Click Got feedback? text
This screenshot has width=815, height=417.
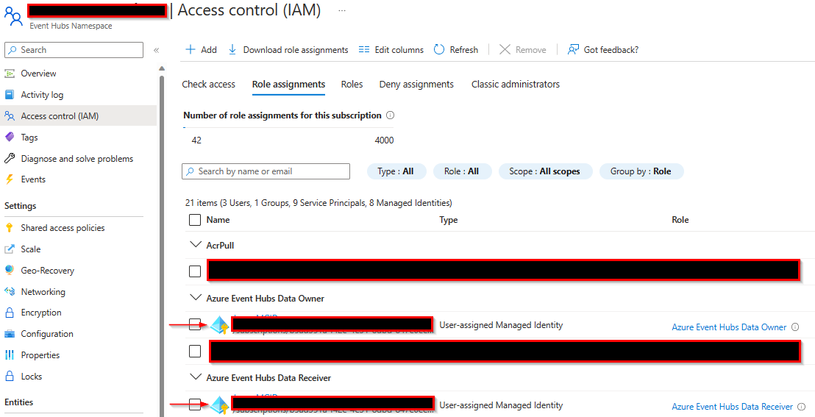[x=611, y=50]
